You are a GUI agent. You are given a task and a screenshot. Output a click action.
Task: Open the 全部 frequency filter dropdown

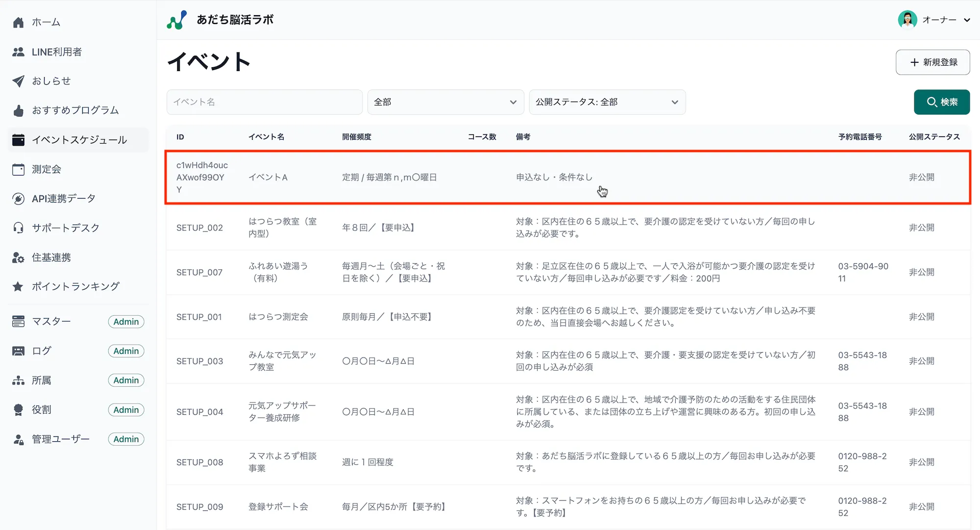(445, 102)
